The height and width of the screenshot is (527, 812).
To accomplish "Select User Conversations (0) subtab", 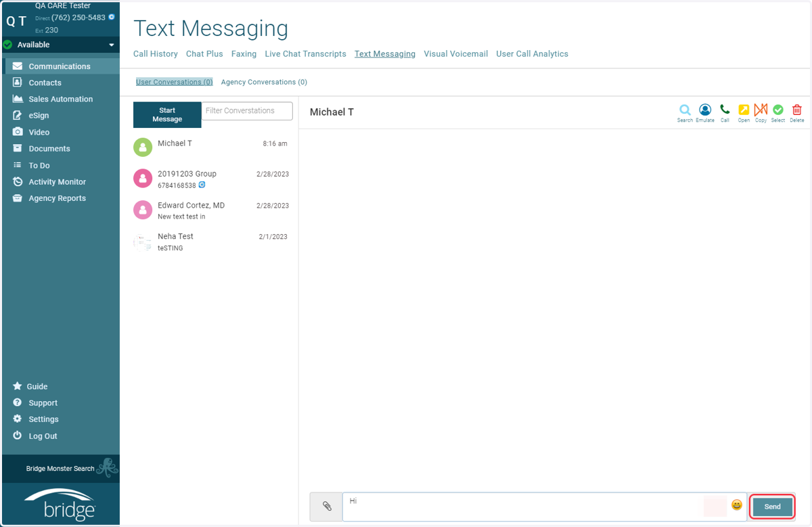I will (x=175, y=82).
